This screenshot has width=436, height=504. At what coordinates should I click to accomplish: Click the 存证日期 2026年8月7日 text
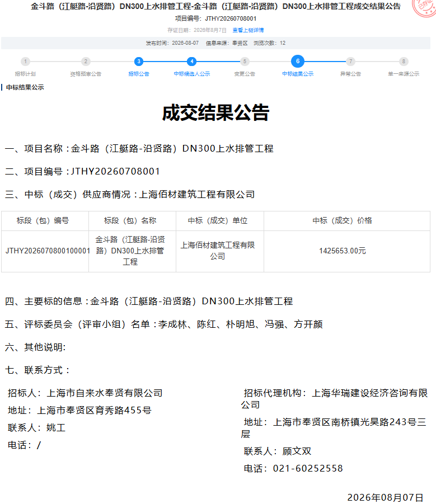pyautogui.click(x=197, y=30)
